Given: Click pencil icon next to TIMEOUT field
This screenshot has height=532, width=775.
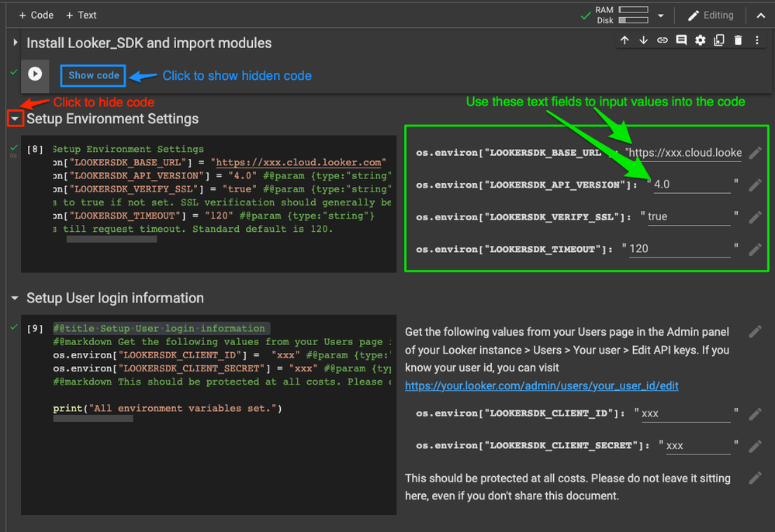Looking at the screenshot, I should [x=755, y=250].
